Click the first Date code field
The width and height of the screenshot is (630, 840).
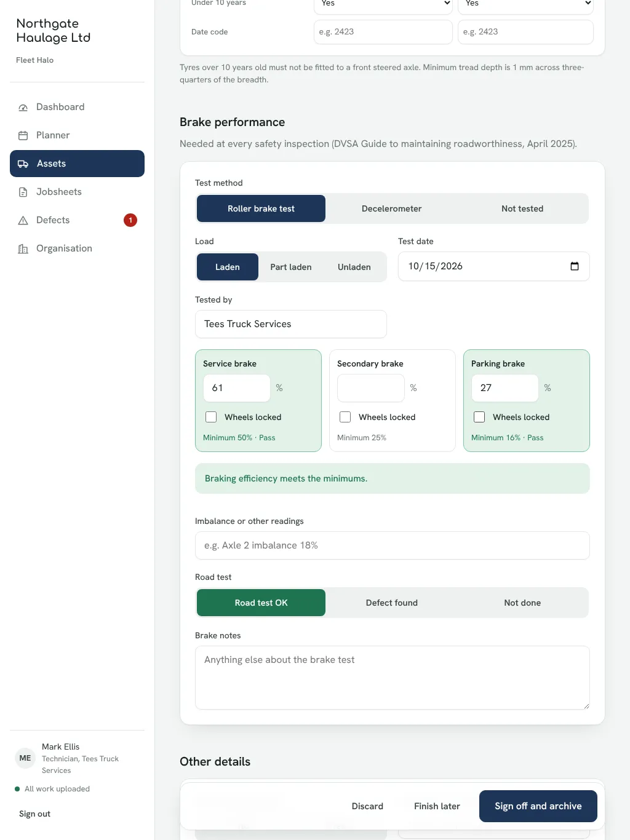coord(383,32)
